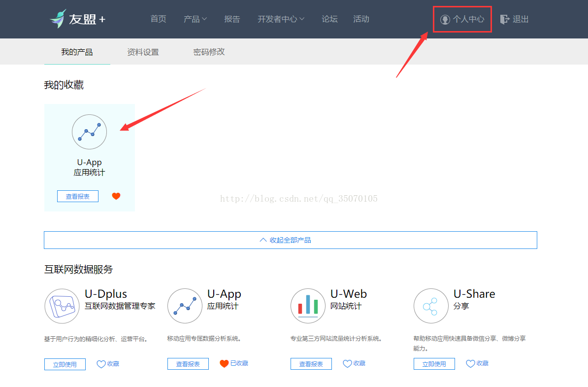Click the U-App icon in 我的收藏
The width and height of the screenshot is (588, 387).
89,132
